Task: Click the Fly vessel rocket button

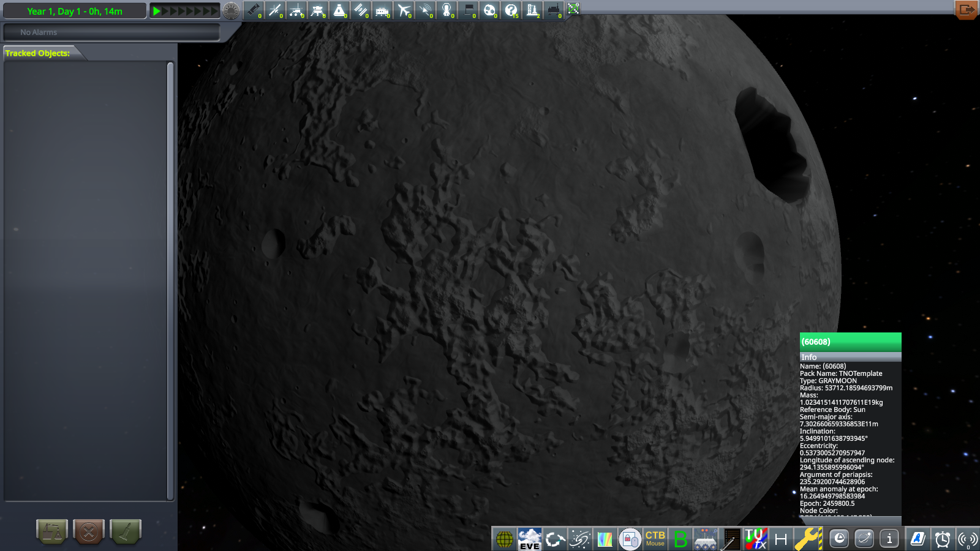Action: coord(126,531)
